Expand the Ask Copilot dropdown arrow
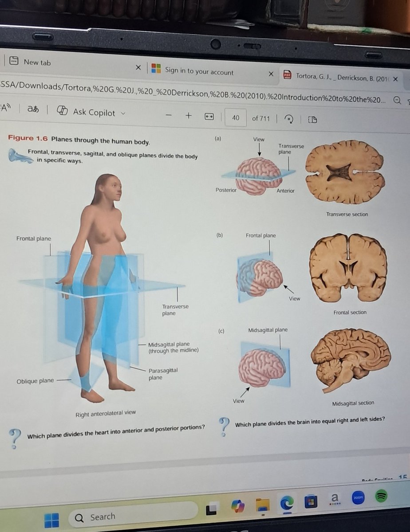This screenshot has width=410, height=532. [123, 113]
